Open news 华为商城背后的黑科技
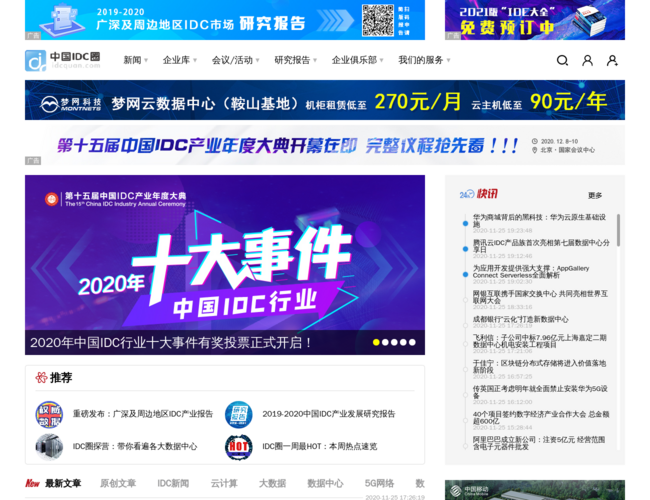650x500 pixels. [539, 221]
